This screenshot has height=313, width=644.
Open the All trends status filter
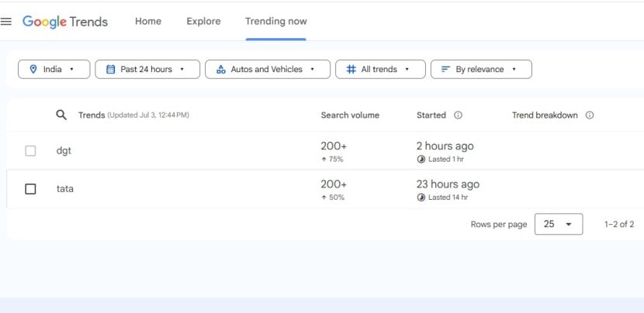380,69
